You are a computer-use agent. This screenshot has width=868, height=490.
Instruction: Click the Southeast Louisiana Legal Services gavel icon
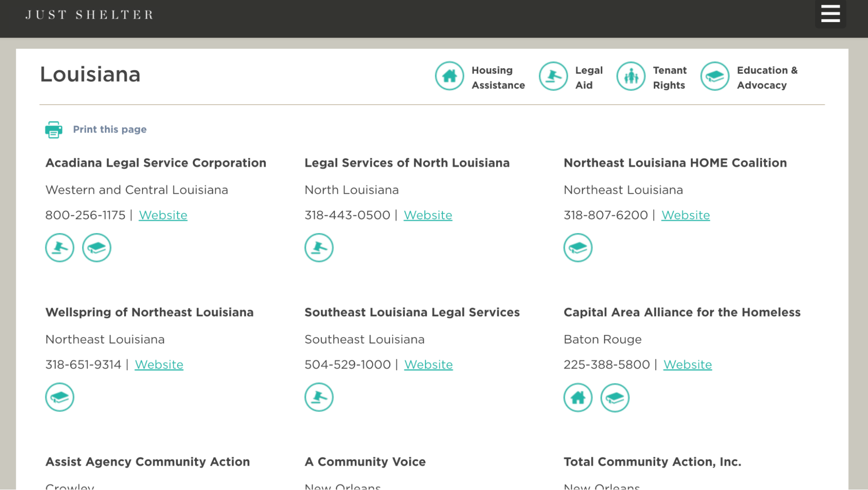319,397
